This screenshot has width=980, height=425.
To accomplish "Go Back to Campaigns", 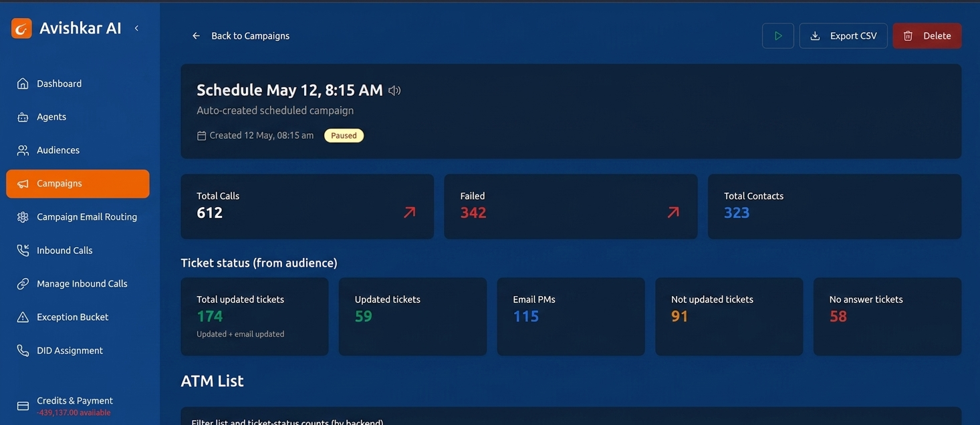I will (x=241, y=36).
